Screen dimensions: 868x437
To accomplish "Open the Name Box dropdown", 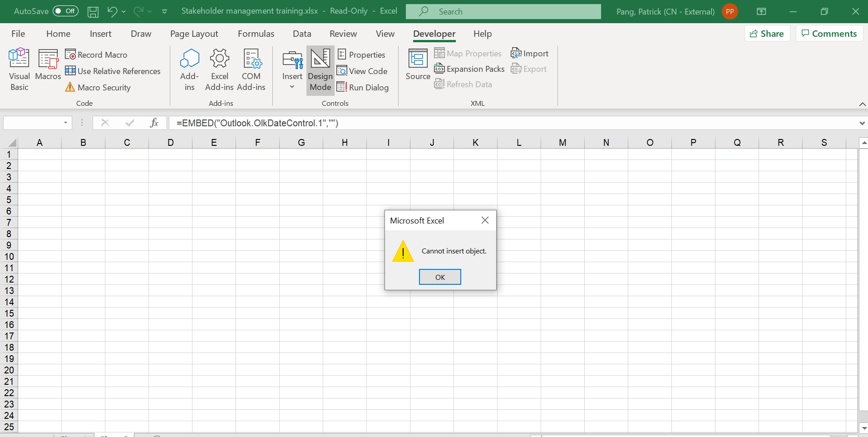I will [x=65, y=123].
